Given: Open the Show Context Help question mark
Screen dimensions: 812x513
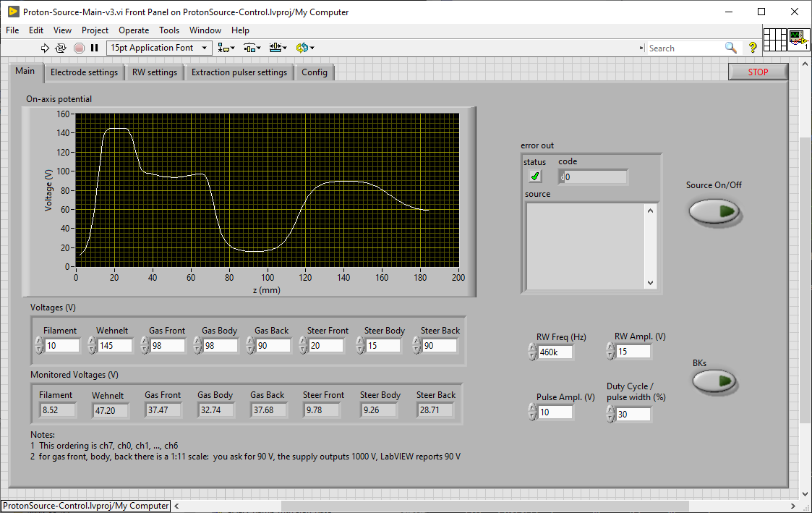Looking at the screenshot, I should pyautogui.click(x=753, y=48).
